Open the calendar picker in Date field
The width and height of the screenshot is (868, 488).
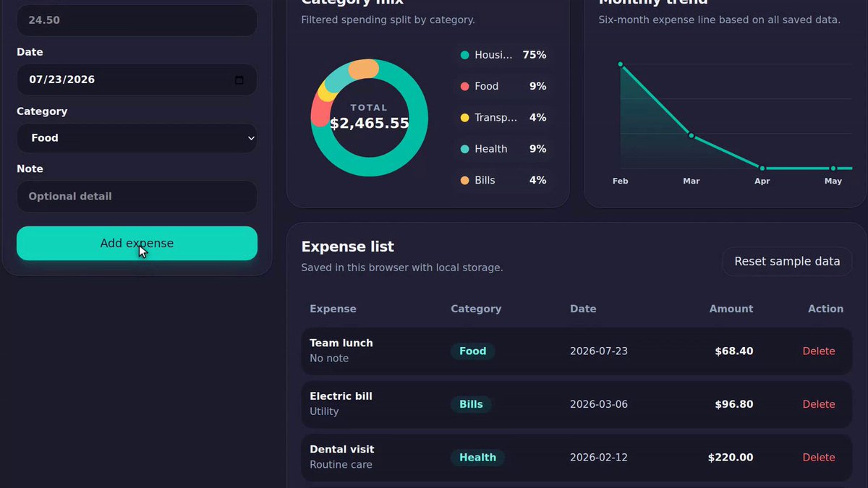(x=239, y=80)
